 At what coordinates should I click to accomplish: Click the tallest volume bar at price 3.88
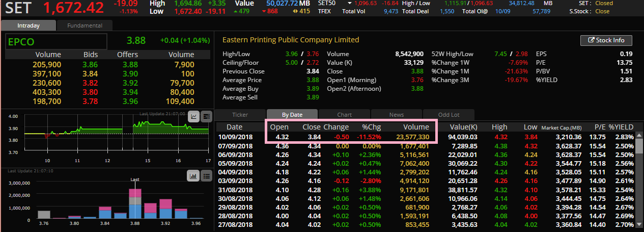[135, 203]
